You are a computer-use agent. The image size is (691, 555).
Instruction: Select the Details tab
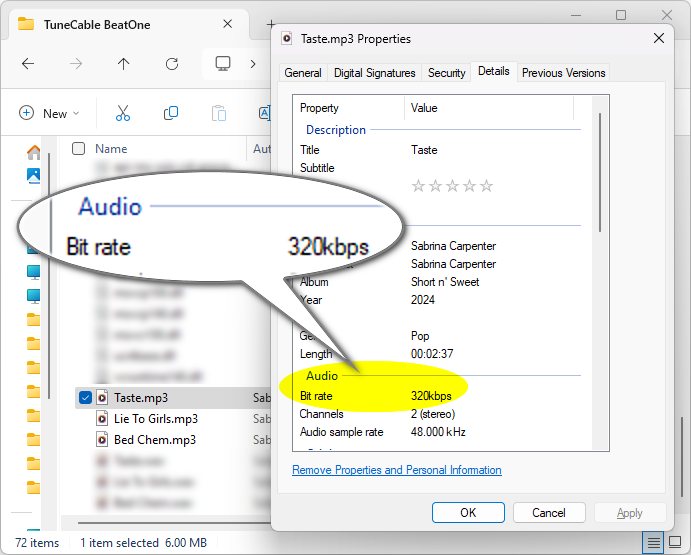pos(494,71)
